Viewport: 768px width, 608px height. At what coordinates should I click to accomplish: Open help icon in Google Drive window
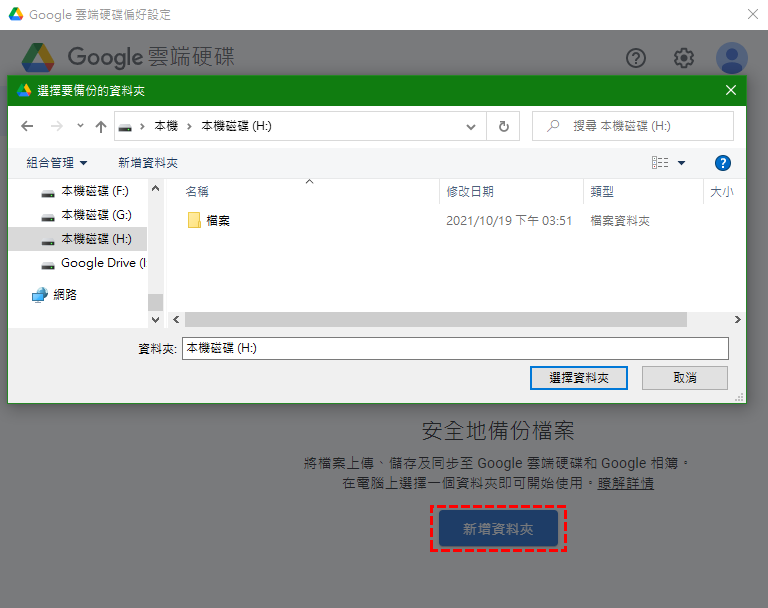(636, 58)
